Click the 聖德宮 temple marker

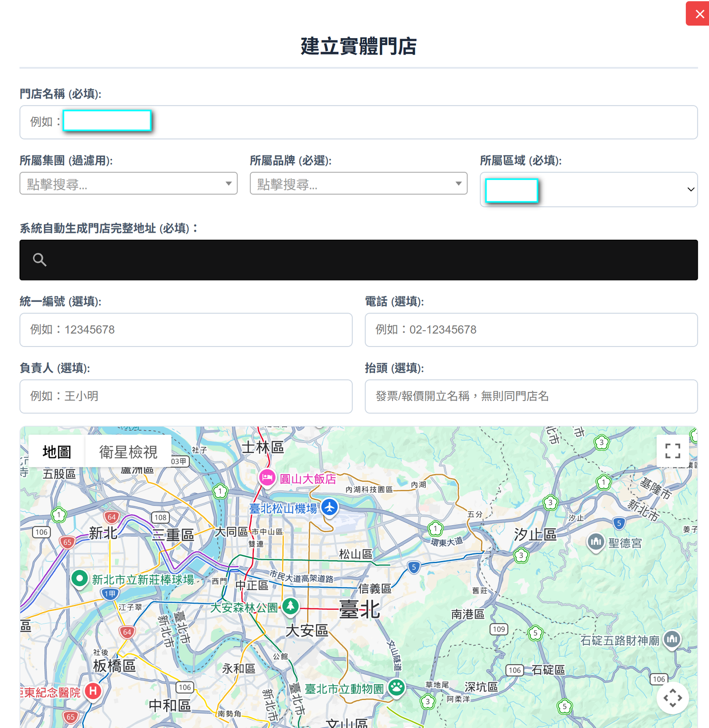click(x=596, y=541)
